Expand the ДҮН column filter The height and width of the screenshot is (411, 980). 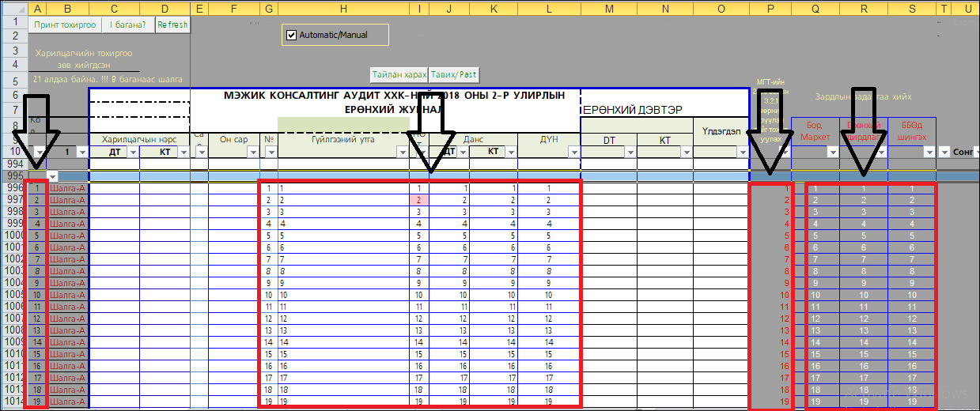(x=573, y=152)
